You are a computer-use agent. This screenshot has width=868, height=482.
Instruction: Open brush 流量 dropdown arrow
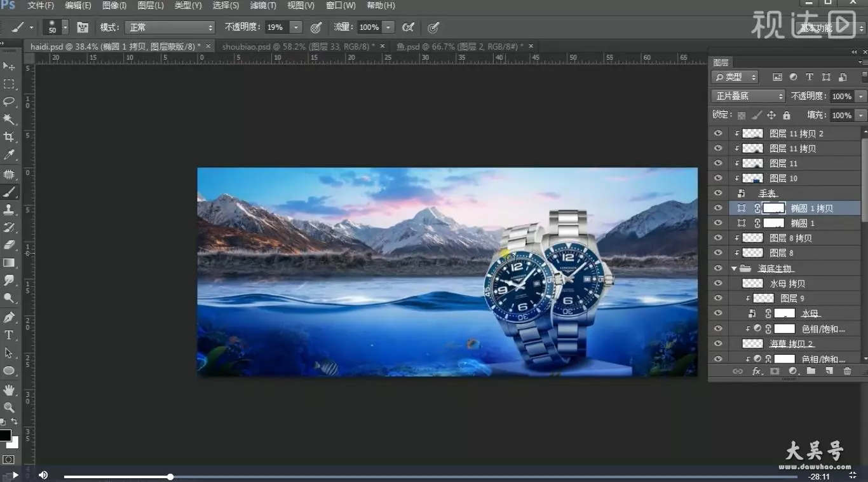tap(388, 27)
